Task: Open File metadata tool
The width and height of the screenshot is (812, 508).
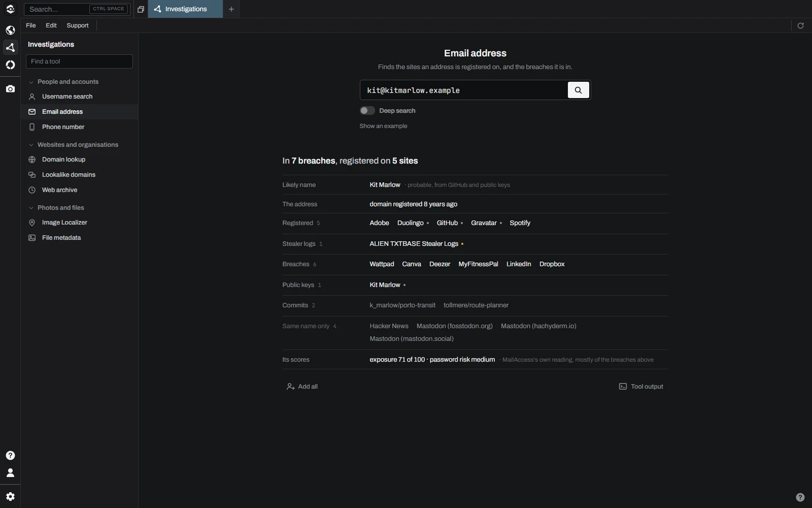Action: [x=79, y=238]
